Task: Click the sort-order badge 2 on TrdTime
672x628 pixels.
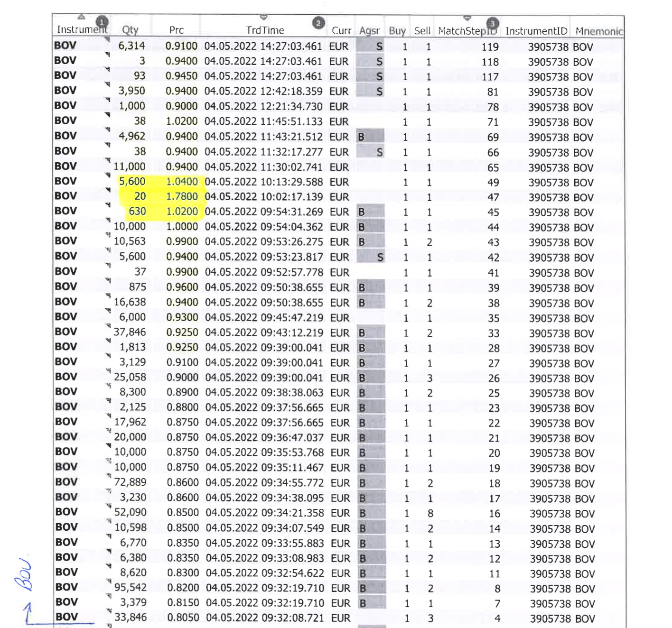Action: [x=318, y=23]
